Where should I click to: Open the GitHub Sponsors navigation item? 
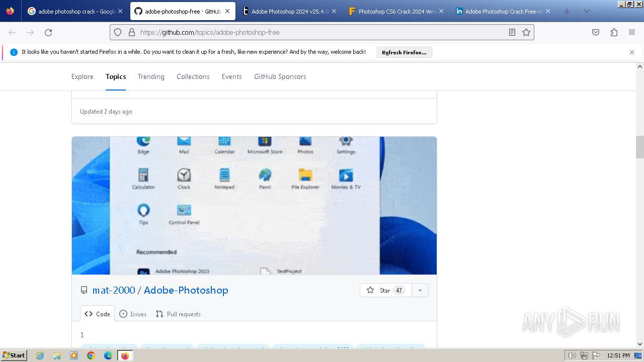pos(280,76)
